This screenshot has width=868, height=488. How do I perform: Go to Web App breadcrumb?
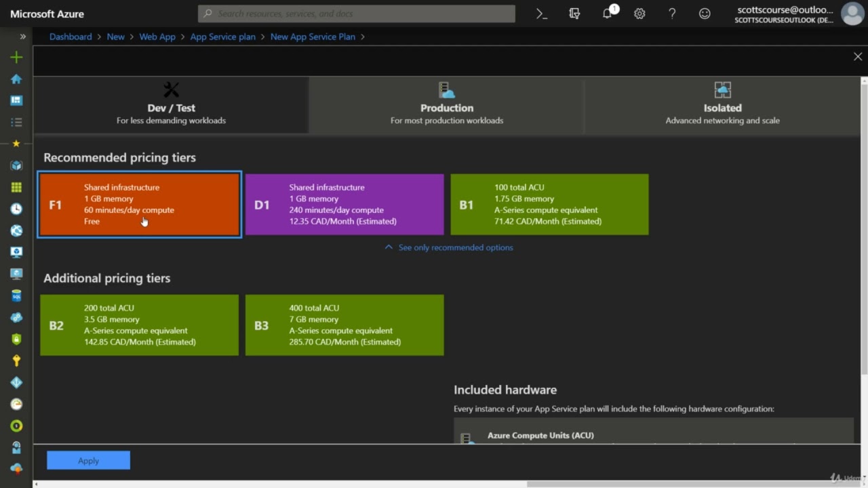(x=157, y=37)
